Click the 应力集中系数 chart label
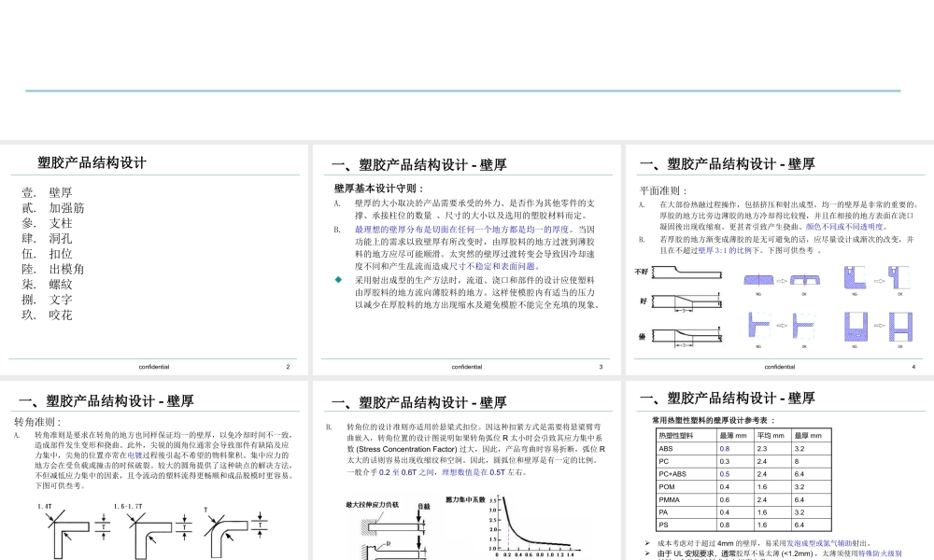Viewport: 934px width, 560px height. pos(466,499)
